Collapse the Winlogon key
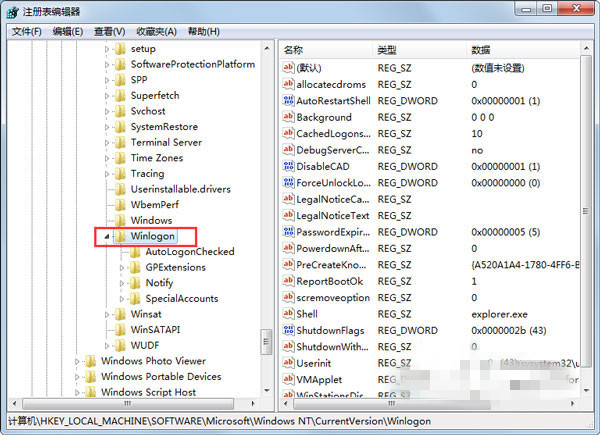Image resolution: width=600 pixels, height=435 pixels. point(107,236)
